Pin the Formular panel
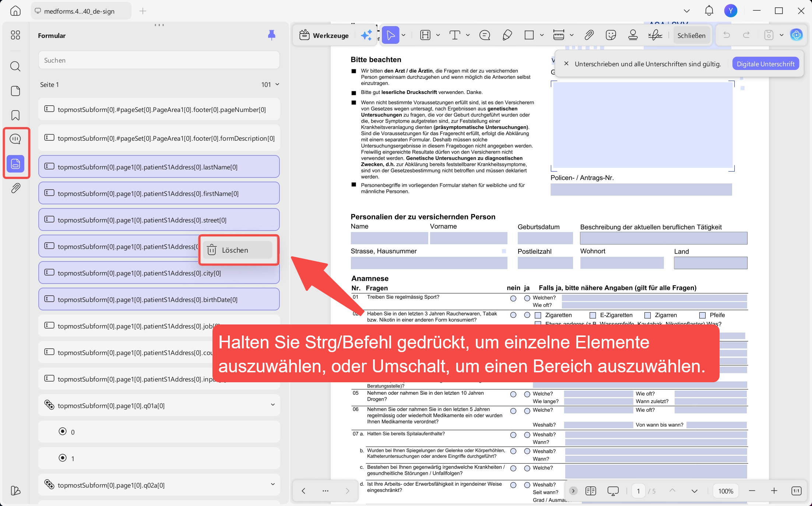This screenshot has width=812, height=506. tap(271, 35)
